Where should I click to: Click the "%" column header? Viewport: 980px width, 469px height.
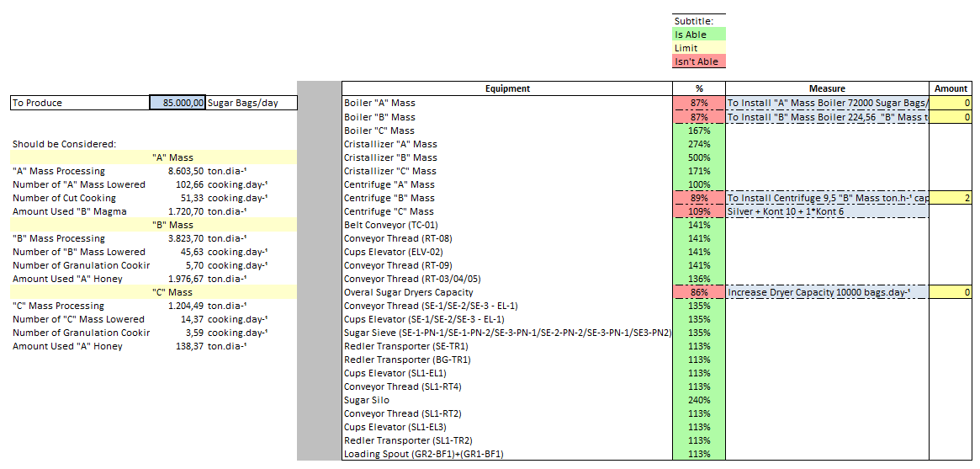(x=698, y=88)
